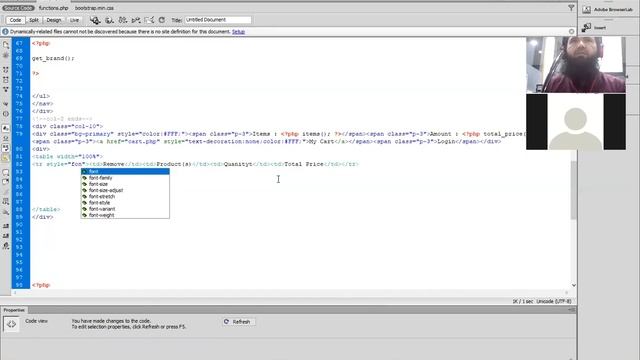Click the Collapse Selection icon
The width and height of the screenshot is (640, 360).
coord(6,80)
